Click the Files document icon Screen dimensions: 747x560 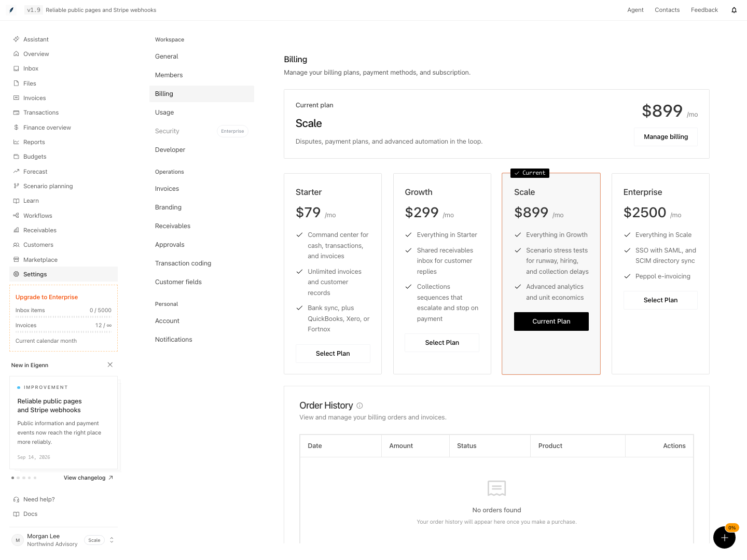(x=16, y=83)
